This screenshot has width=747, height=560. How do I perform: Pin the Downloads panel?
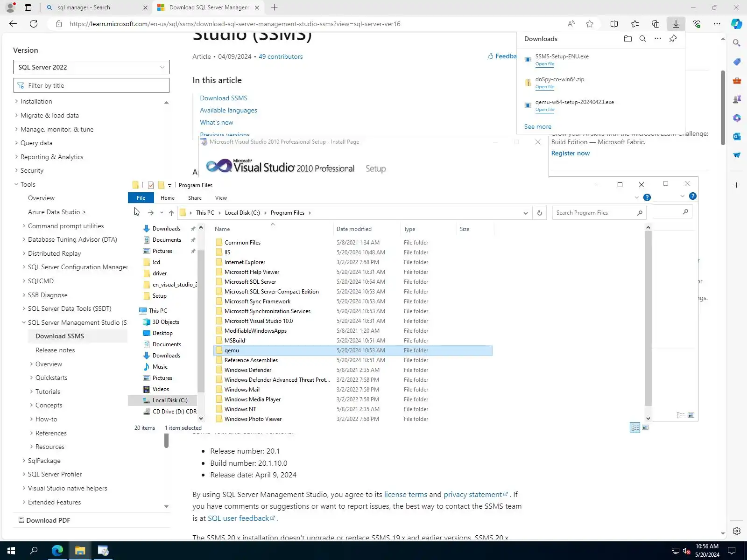(x=673, y=39)
